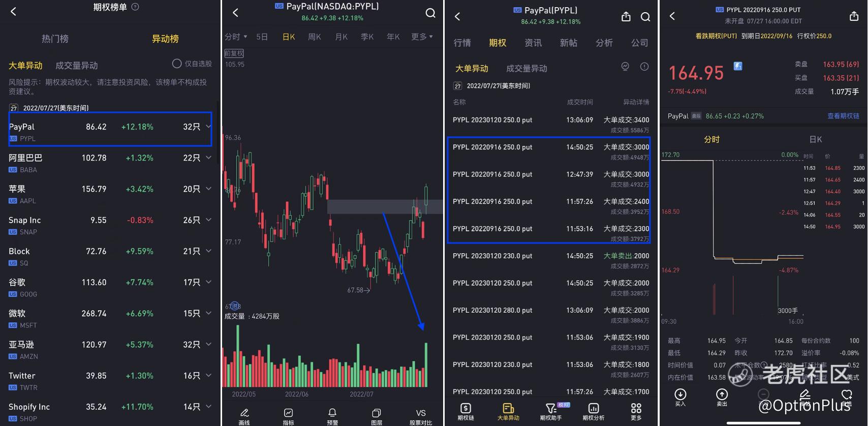Select the 成交量异动 tab in 期权榜单

(77, 66)
